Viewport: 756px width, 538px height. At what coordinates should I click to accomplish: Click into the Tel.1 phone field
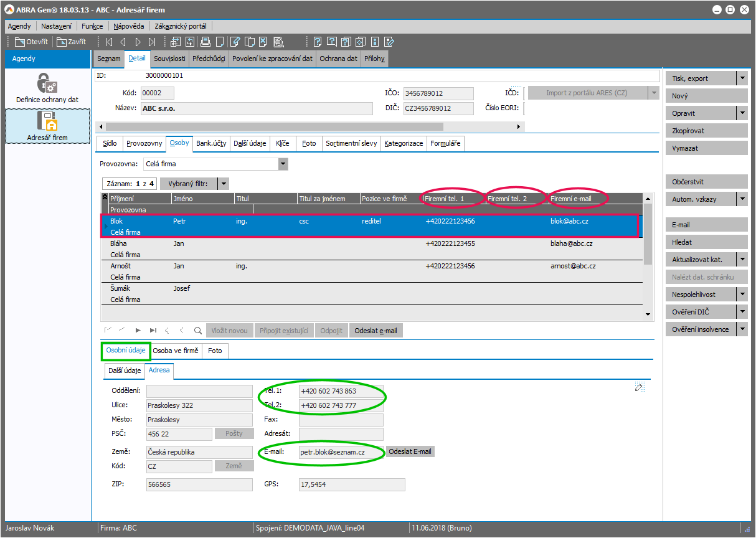coord(341,391)
